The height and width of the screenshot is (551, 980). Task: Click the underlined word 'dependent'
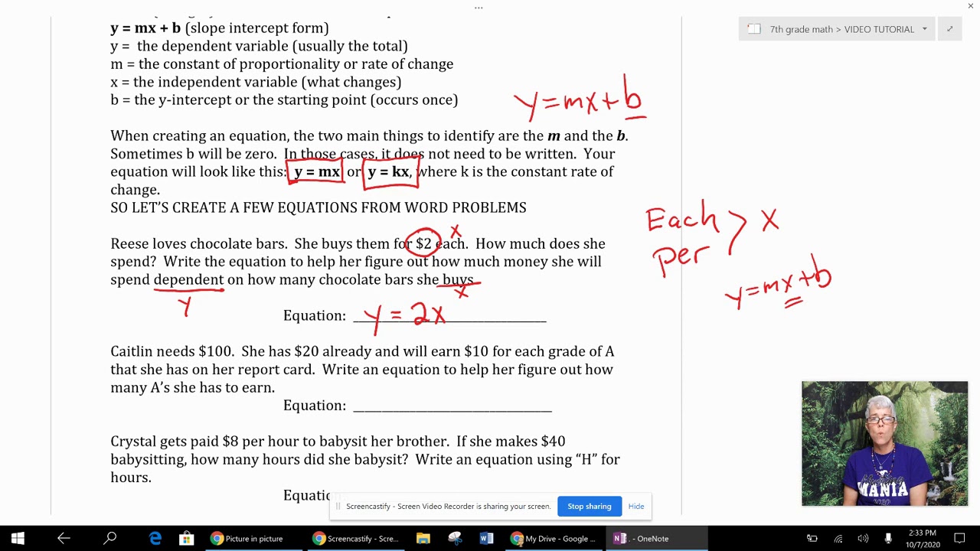click(188, 280)
